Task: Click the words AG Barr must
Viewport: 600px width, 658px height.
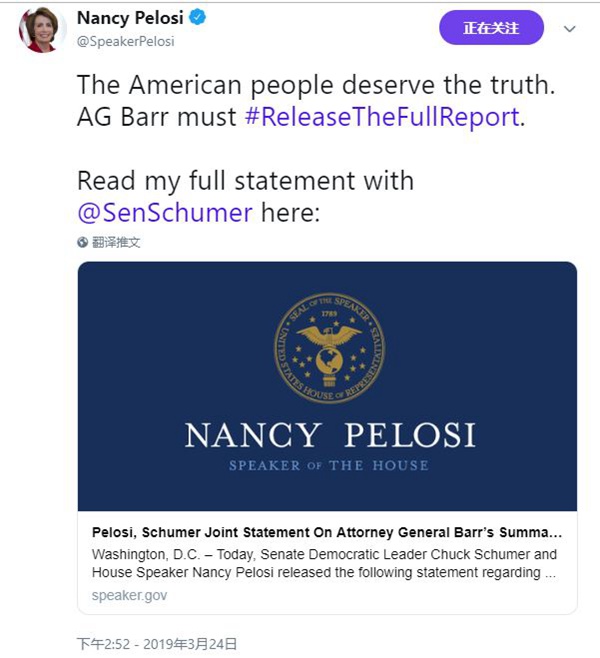Action: [157, 116]
